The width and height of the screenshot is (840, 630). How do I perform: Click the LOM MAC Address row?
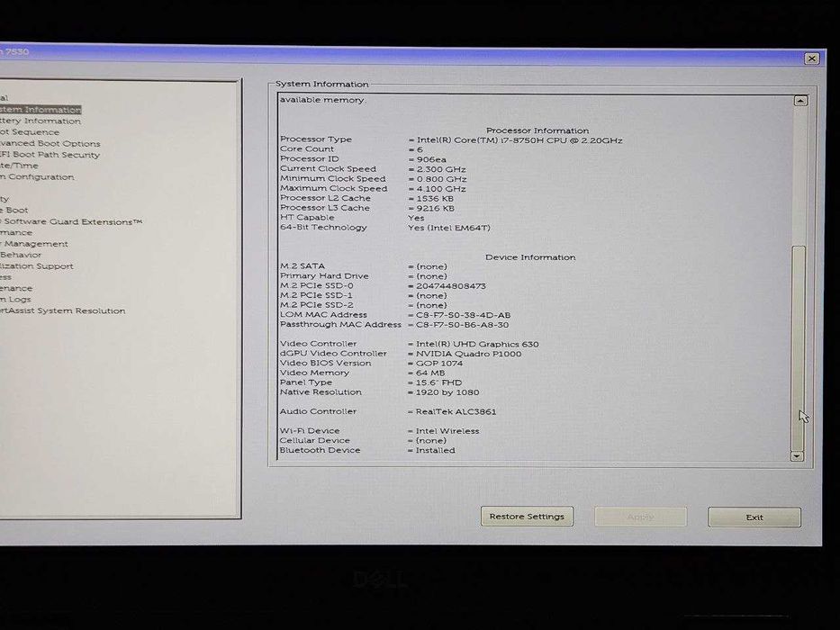(x=395, y=315)
